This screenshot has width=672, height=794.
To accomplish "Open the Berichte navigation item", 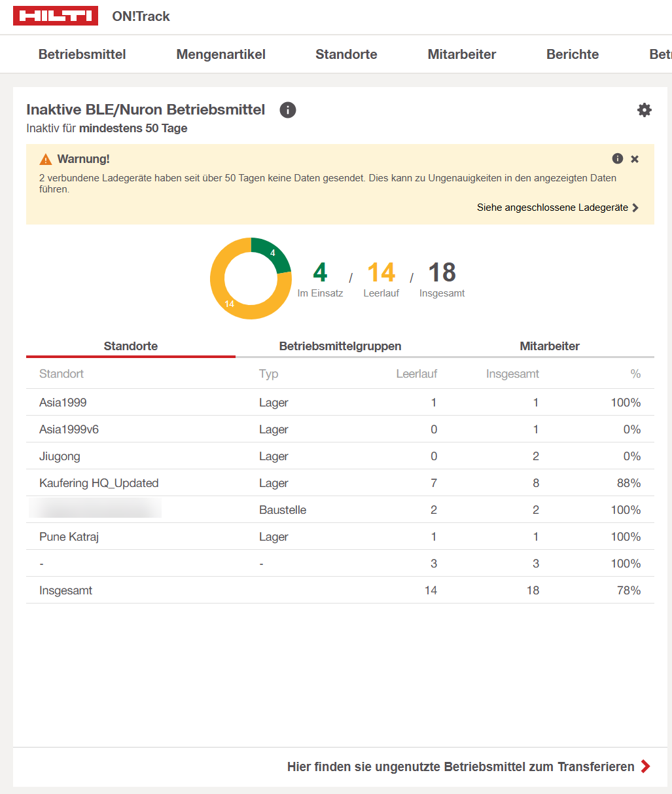I will coord(573,54).
